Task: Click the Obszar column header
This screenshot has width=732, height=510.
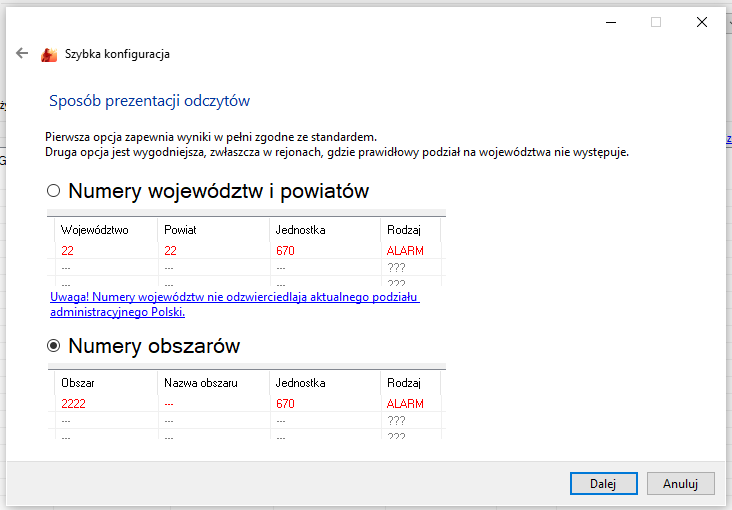Action: point(78,383)
